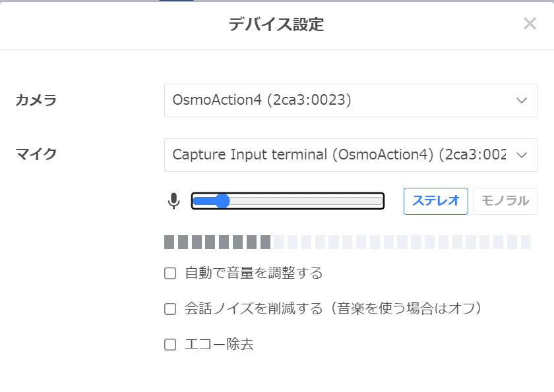Open the Capture Input terminal microphone box
This screenshot has width=554, height=392.
coord(351,155)
